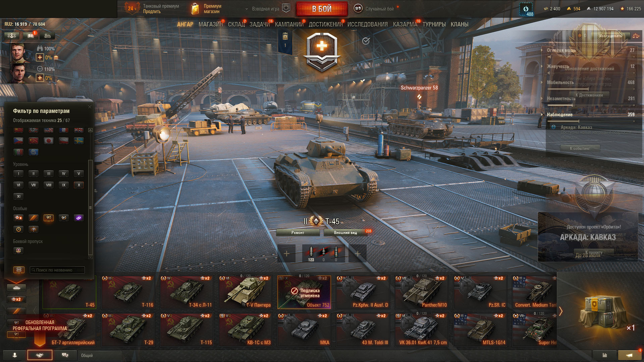
Task: Click the filter panel vertical scrollbar handle
Action: pos(90,208)
